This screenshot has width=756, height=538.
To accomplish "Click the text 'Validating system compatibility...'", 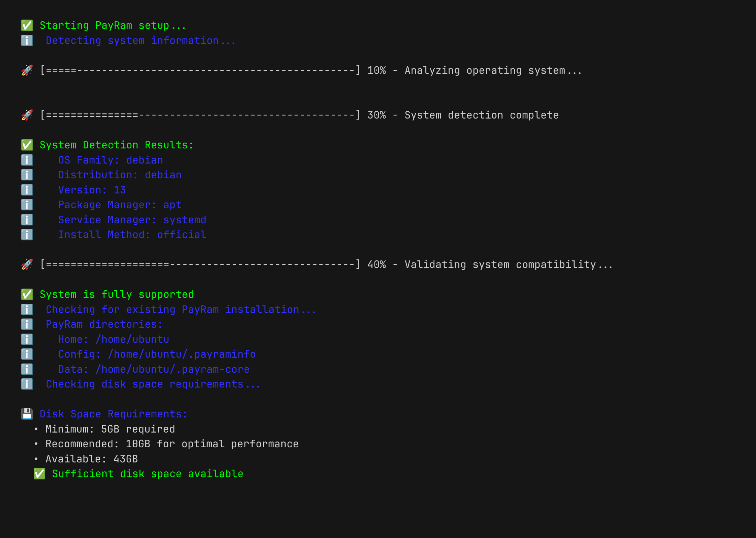I will tap(509, 265).
